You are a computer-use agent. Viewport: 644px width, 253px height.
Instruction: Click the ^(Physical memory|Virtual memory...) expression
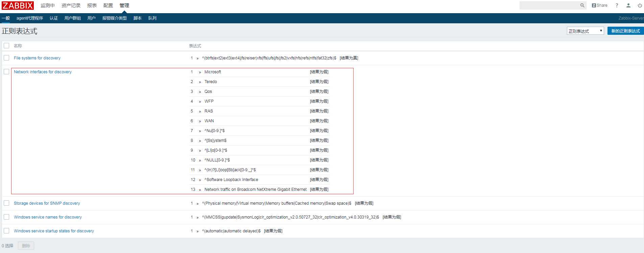point(277,203)
